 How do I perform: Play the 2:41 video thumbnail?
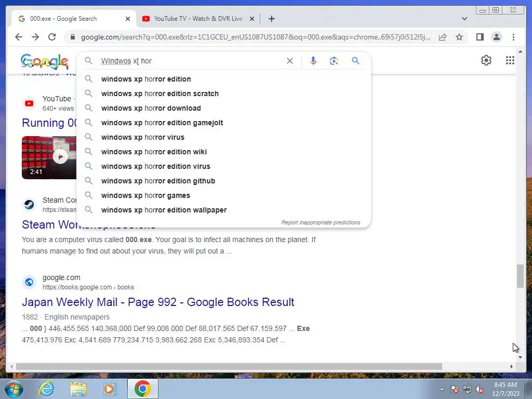point(49,157)
